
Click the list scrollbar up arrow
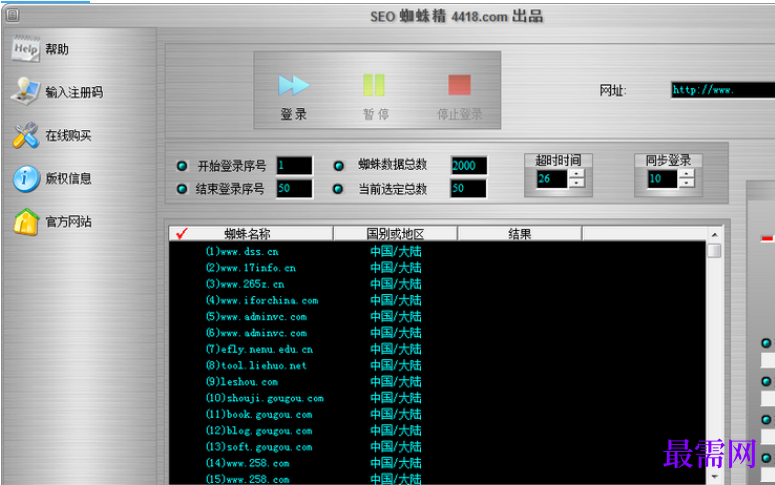click(714, 234)
